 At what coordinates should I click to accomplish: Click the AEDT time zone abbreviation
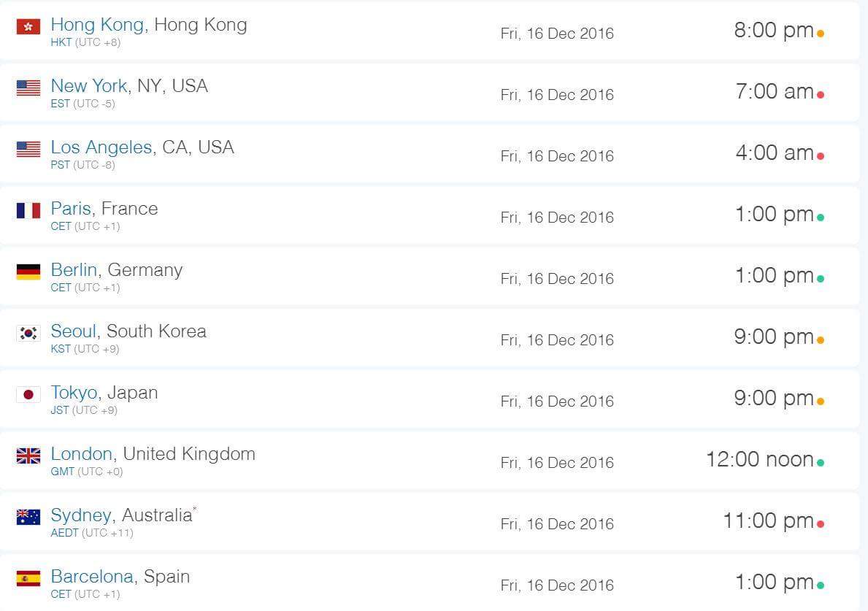[65, 533]
